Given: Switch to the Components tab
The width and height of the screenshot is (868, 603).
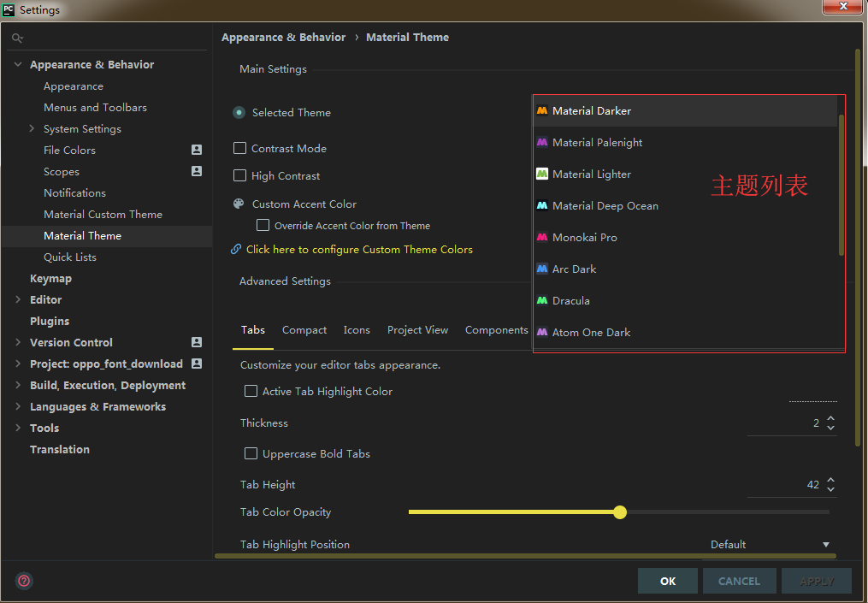Looking at the screenshot, I should [x=497, y=330].
